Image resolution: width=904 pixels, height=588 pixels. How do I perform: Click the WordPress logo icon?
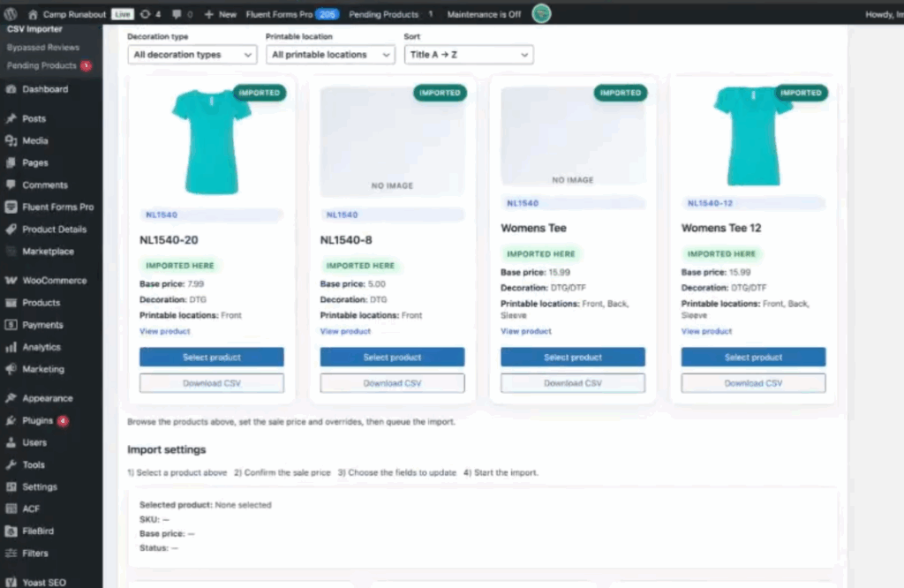(11, 14)
